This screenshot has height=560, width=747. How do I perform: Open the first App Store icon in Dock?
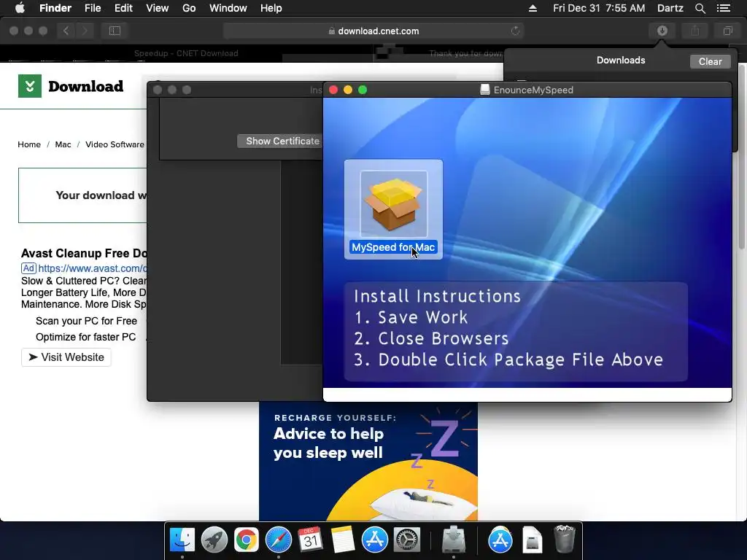pyautogui.click(x=374, y=540)
